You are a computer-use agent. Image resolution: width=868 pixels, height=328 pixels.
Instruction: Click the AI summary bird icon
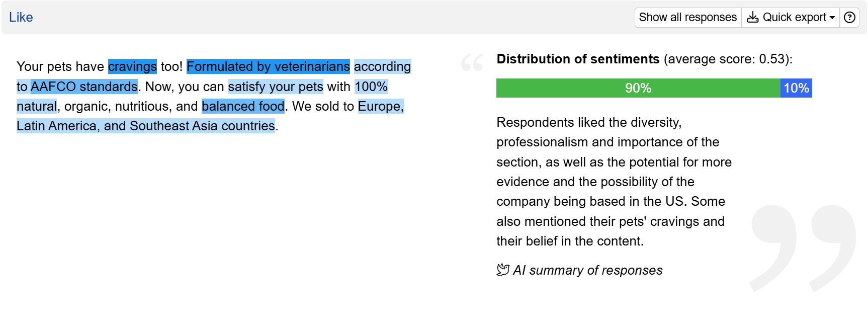coord(503,270)
